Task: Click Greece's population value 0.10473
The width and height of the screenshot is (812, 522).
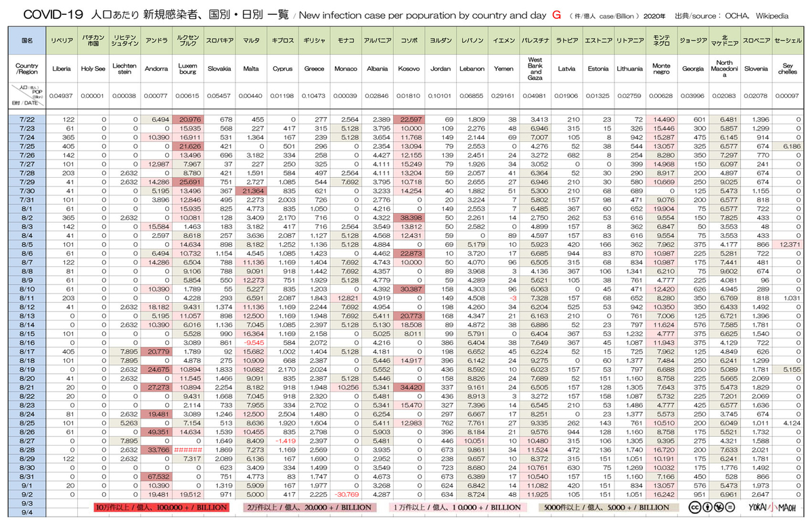Action: (x=314, y=95)
